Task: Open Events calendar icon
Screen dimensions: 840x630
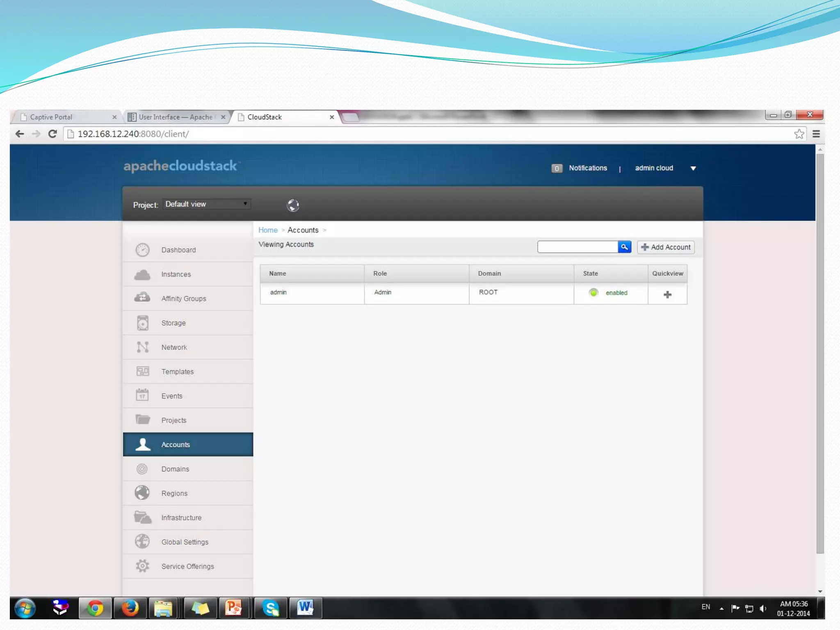Action: 142,396
